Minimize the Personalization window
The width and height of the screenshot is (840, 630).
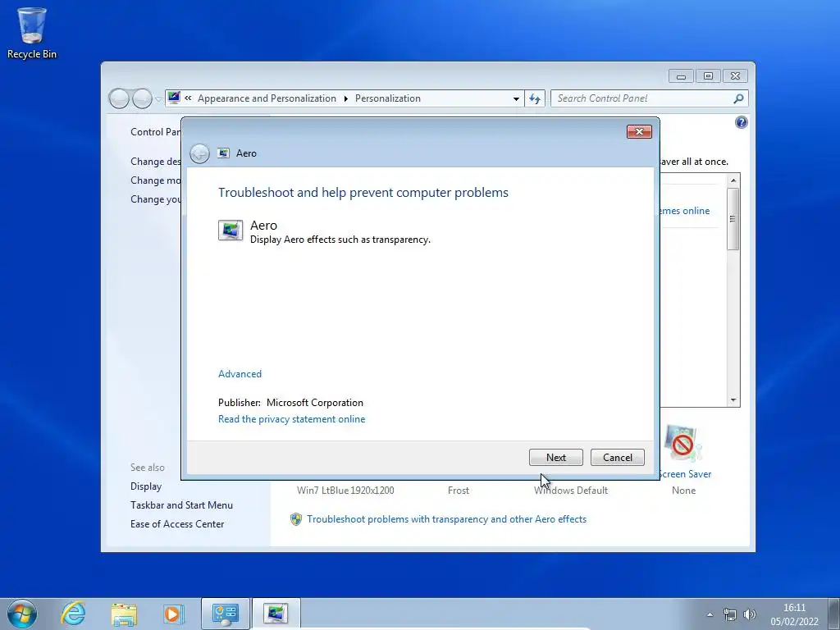click(681, 76)
